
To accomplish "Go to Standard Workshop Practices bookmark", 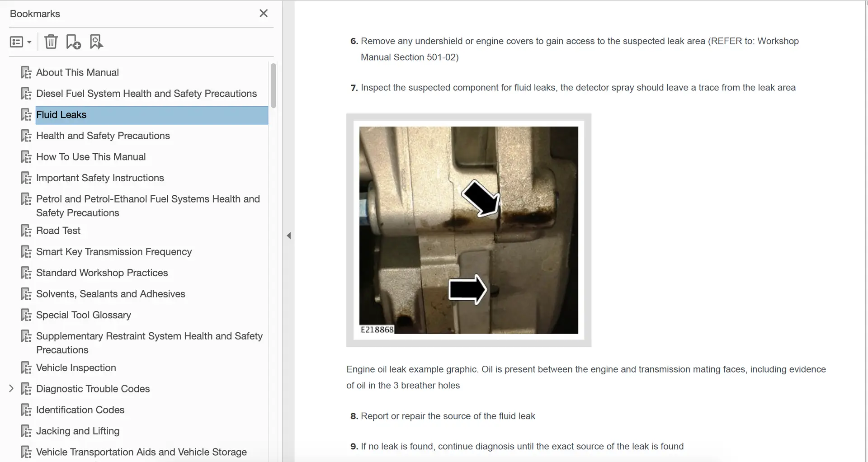I will coord(102,273).
